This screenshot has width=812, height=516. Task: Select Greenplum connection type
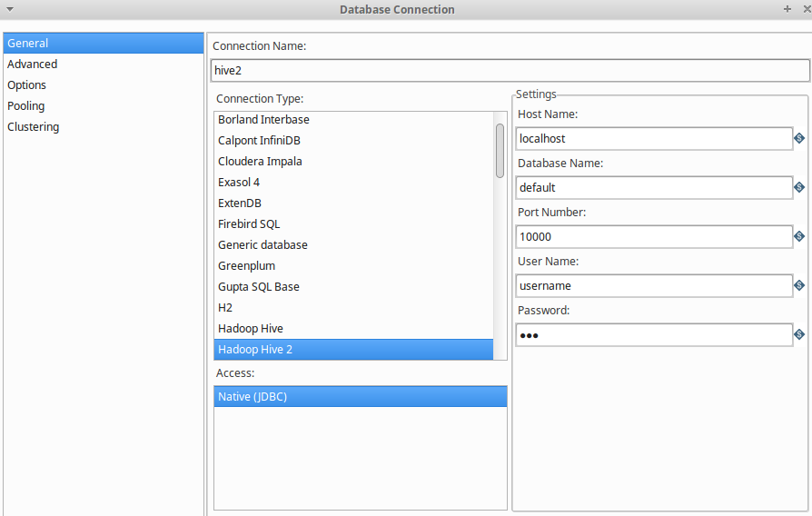pyautogui.click(x=353, y=266)
